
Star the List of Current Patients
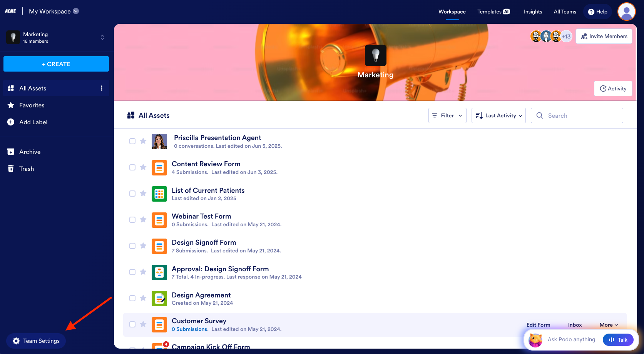pos(143,193)
